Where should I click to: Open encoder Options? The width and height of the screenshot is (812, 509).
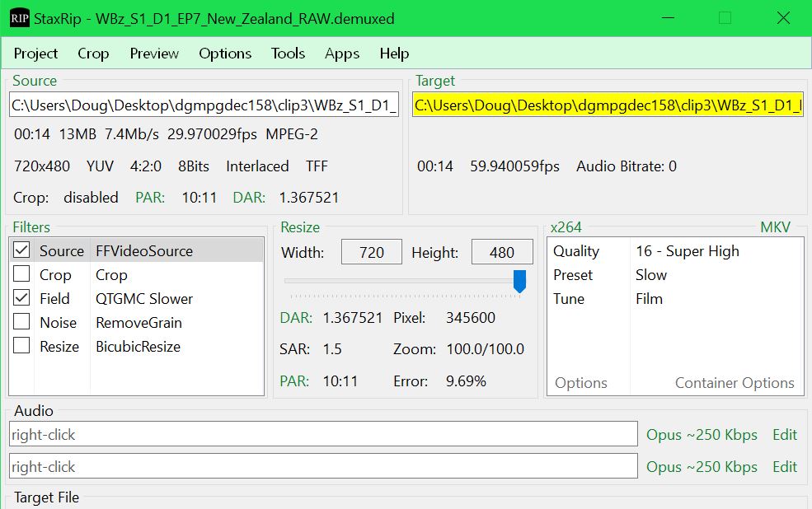581,382
